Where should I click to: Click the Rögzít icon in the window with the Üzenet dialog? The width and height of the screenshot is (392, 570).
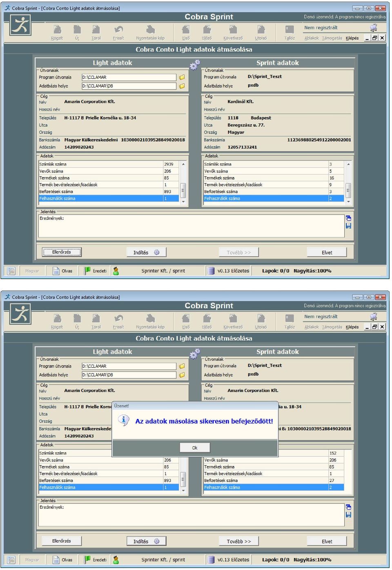pos(57,319)
